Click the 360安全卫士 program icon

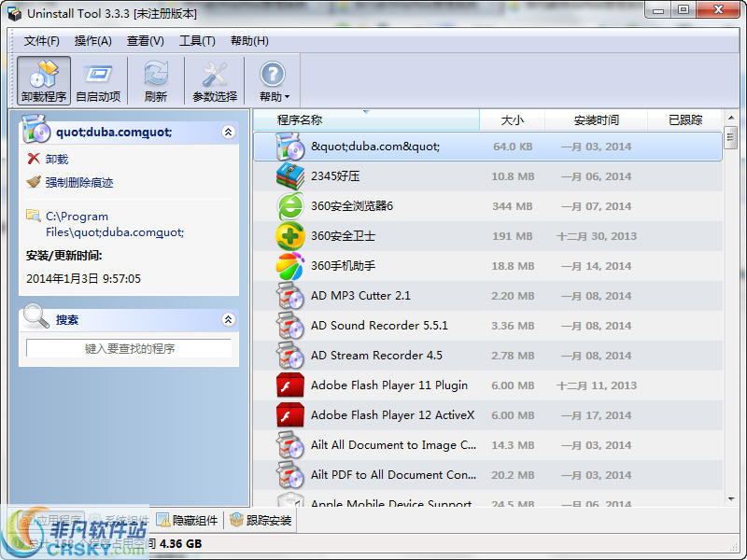coord(291,236)
